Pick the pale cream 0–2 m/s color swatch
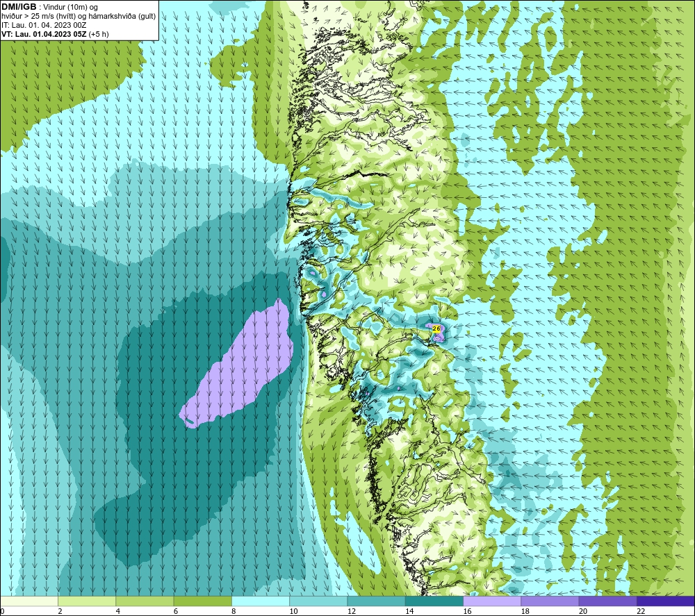Screen dimensions: 695x616 pyautogui.click(x=28, y=601)
